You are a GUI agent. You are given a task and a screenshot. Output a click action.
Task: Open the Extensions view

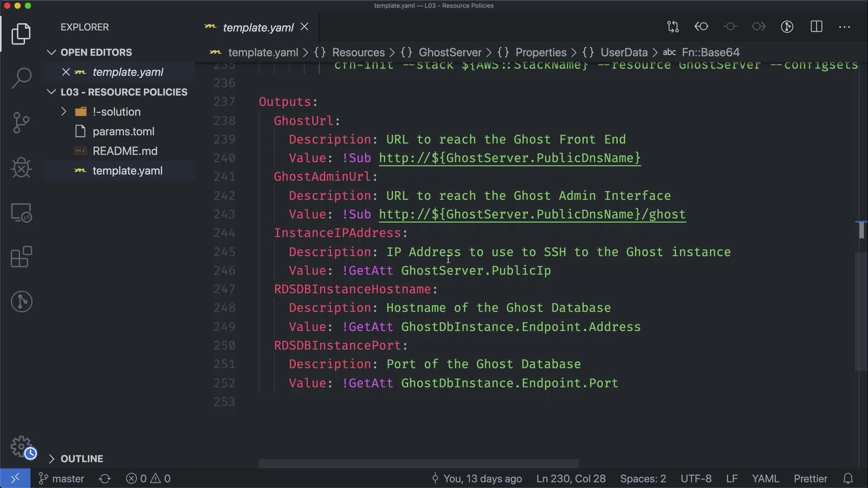point(21,257)
